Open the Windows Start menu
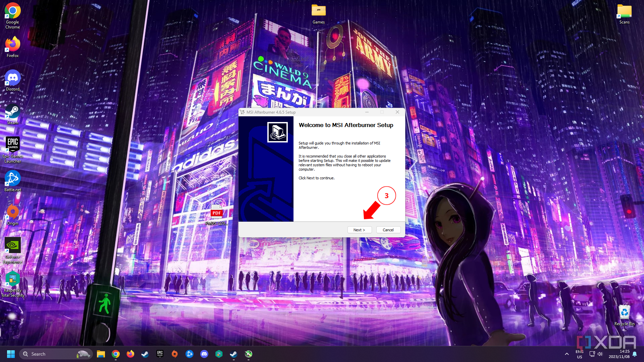The width and height of the screenshot is (644, 362). tap(11, 354)
